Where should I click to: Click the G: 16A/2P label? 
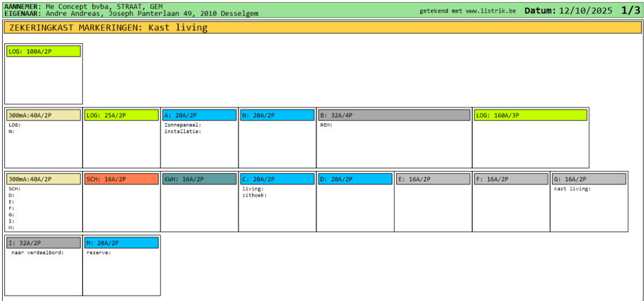[589, 179]
